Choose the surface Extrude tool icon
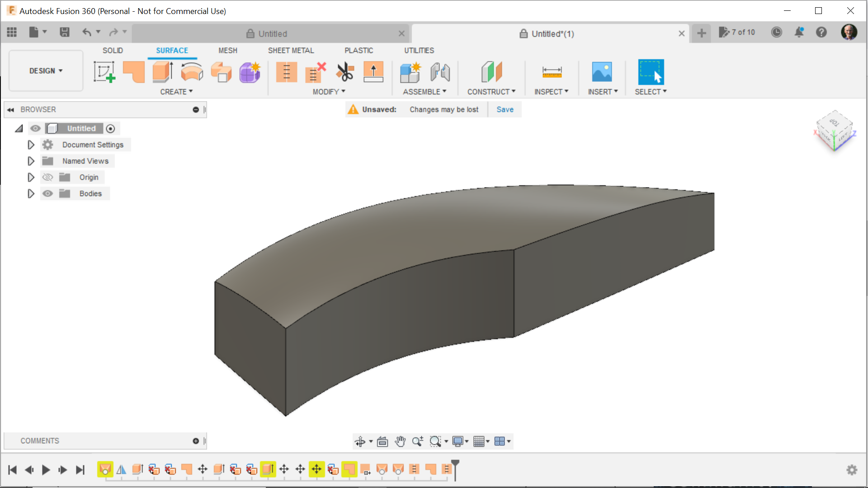This screenshot has height=488, width=868. 163,72
